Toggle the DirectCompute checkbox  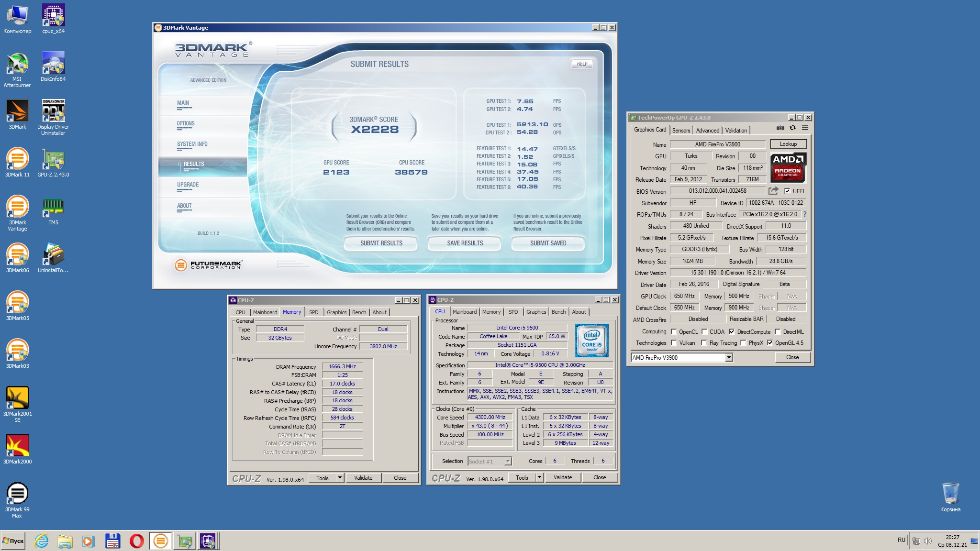pyautogui.click(x=732, y=331)
